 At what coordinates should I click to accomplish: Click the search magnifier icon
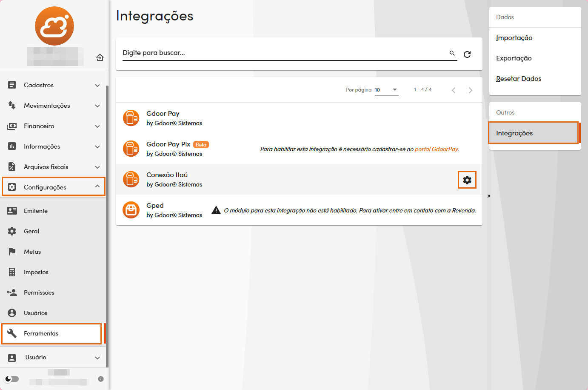pyautogui.click(x=452, y=53)
